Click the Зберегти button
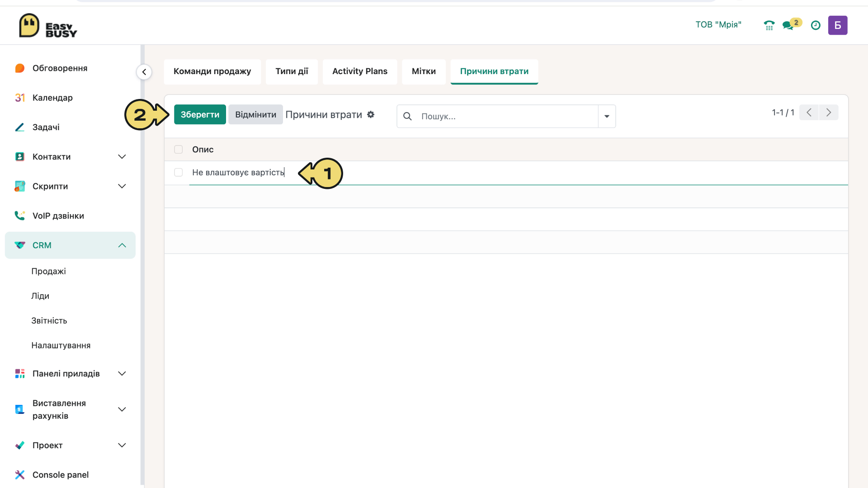868x488 pixels. pos(200,115)
